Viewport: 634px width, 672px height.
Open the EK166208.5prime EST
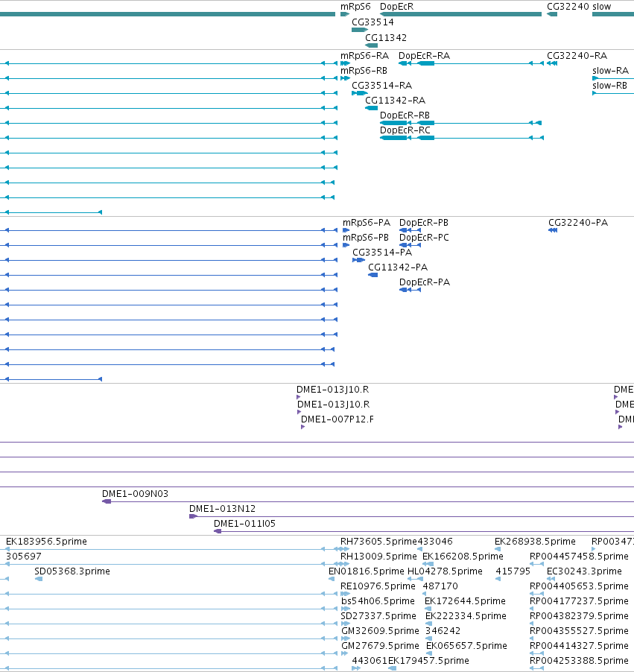428,564
